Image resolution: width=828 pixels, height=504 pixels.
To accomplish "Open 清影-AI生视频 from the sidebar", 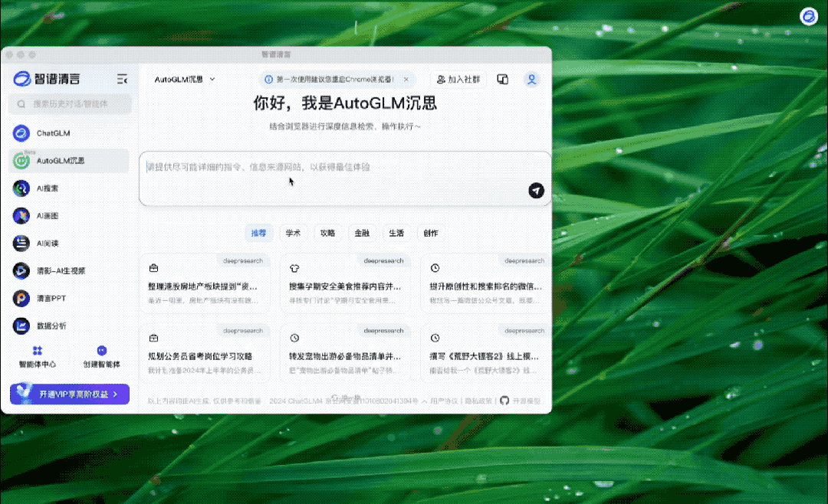I will coord(69,270).
